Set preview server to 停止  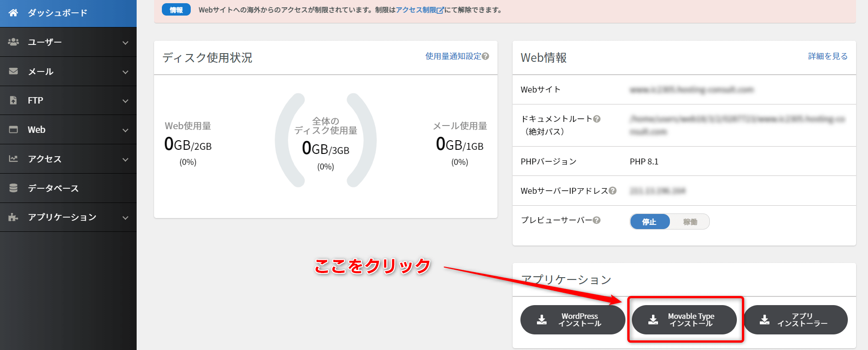[649, 222]
